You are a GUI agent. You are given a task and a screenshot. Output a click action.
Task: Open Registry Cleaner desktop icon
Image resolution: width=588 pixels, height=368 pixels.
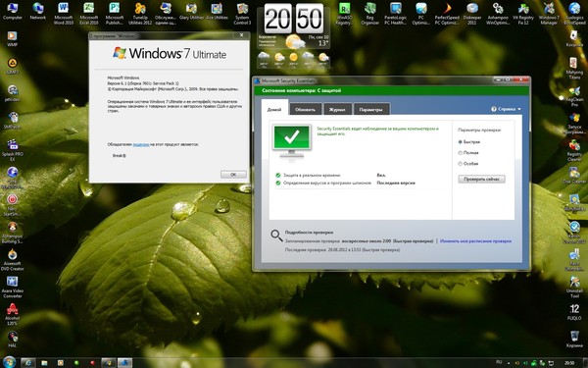[574, 150]
